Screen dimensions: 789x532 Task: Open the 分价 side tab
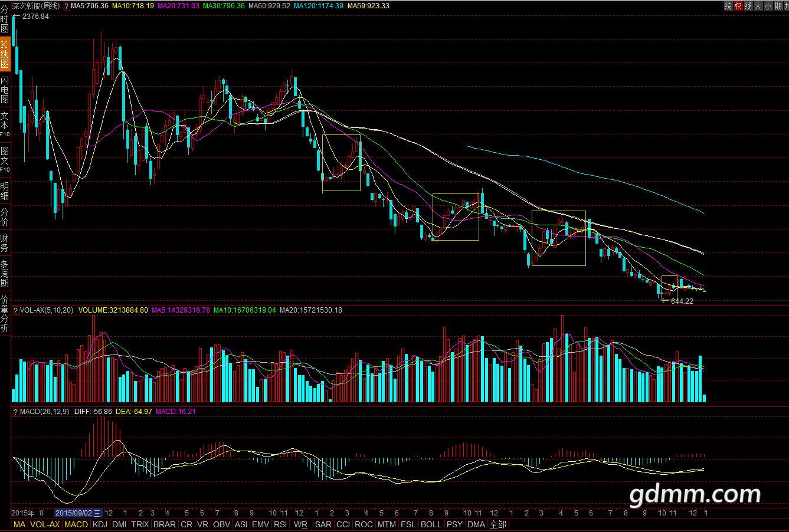click(x=5, y=217)
